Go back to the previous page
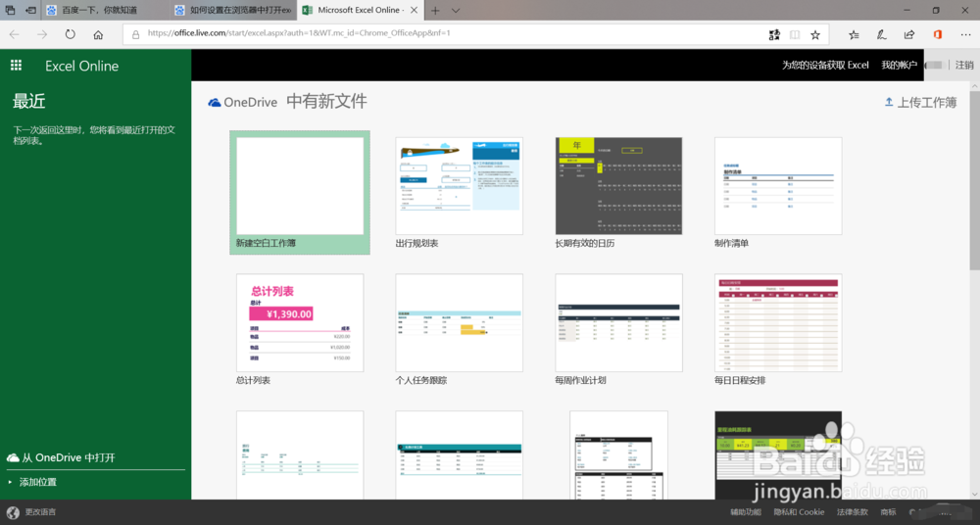This screenshot has height=525, width=980. pyautogui.click(x=15, y=35)
